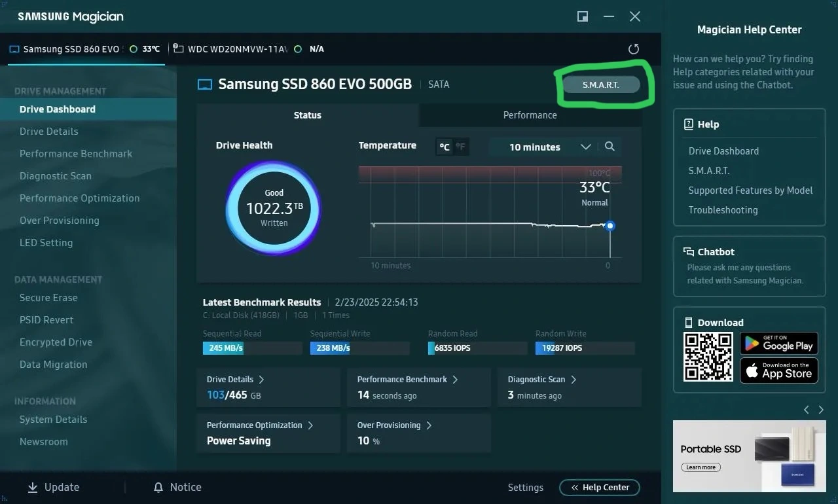
Task: Click the magnifier icon beside the temperature range
Action: click(610, 147)
